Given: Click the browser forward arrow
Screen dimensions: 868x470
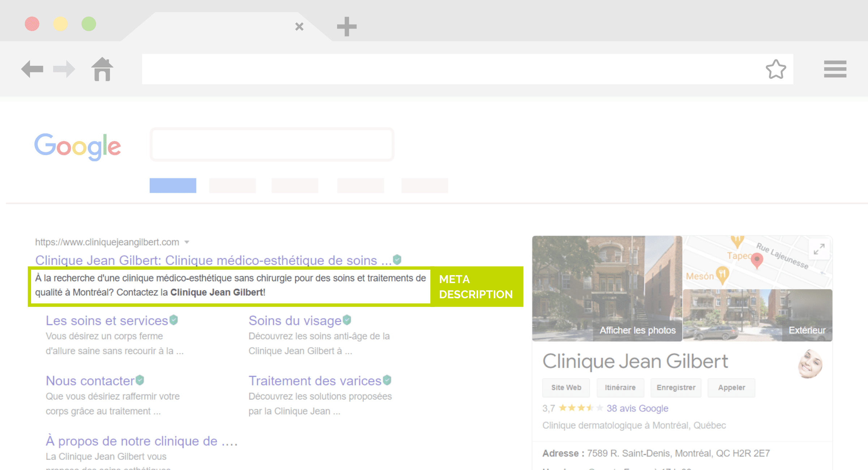Looking at the screenshot, I should click(x=64, y=69).
